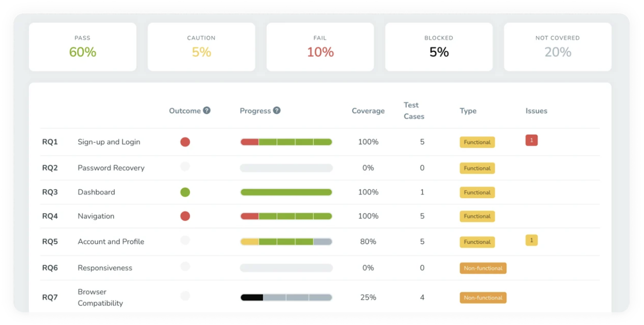Click the Outcome help question-mark icon
Viewport: 644px width, 325px height.
[x=206, y=110]
